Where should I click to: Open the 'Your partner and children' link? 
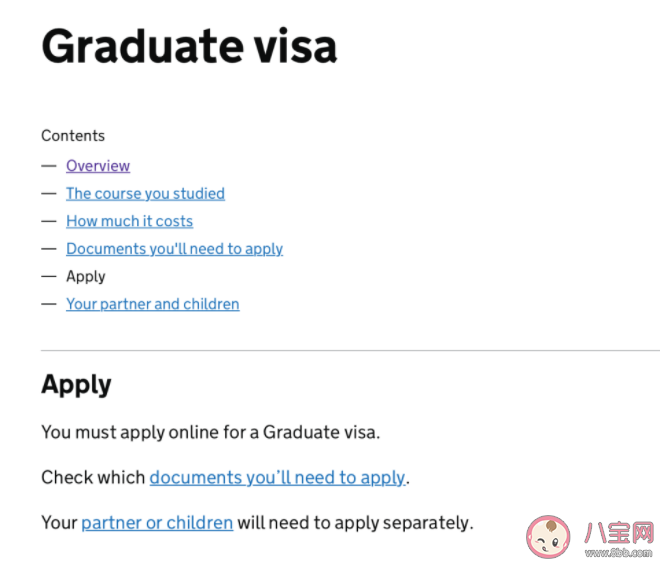click(x=153, y=304)
